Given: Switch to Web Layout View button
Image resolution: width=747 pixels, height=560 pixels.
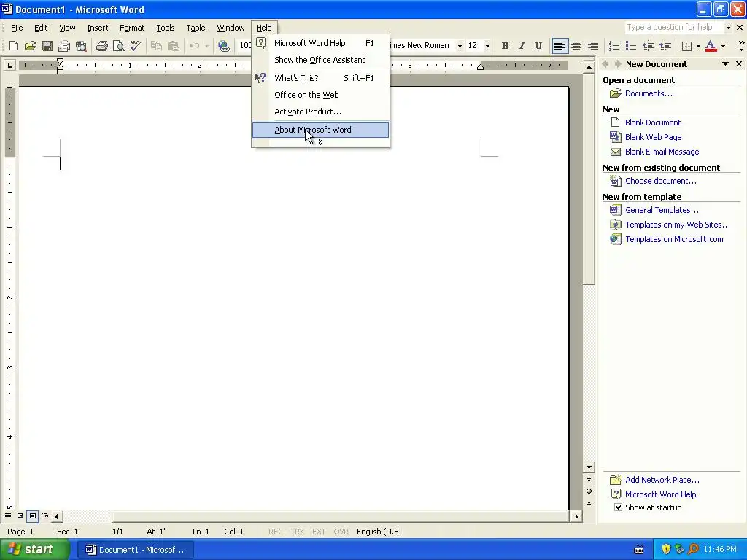Looking at the screenshot, I should (x=20, y=516).
